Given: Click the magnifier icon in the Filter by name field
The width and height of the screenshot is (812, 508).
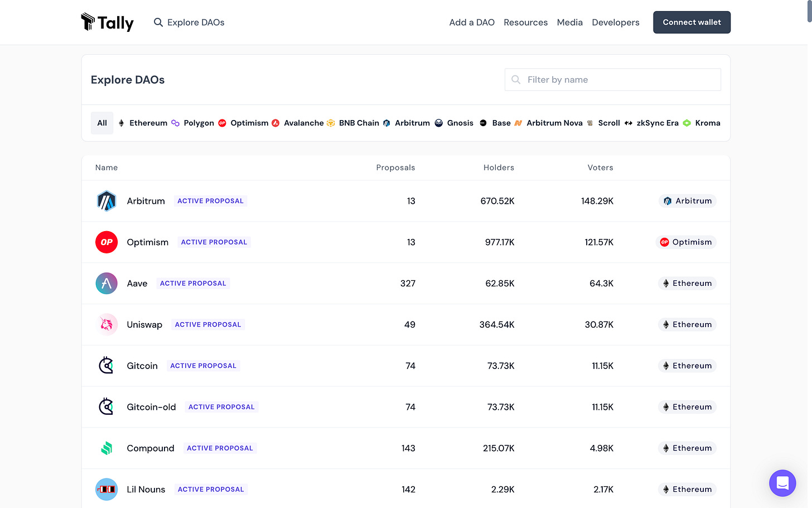Looking at the screenshot, I should coord(516,80).
